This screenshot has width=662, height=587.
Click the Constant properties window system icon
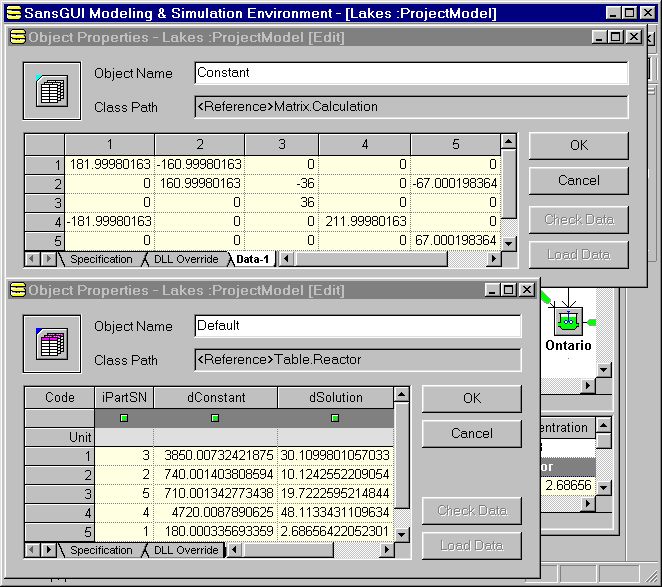pyautogui.click(x=17, y=36)
